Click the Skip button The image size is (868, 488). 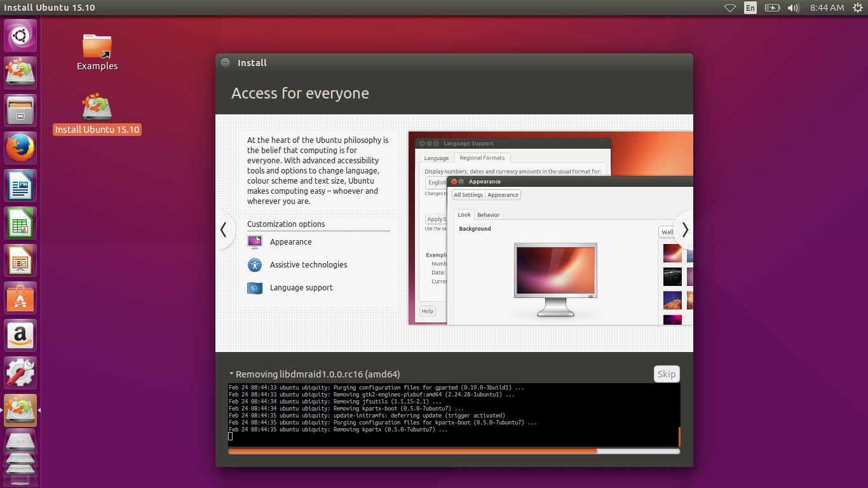click(x=667, y=374)
